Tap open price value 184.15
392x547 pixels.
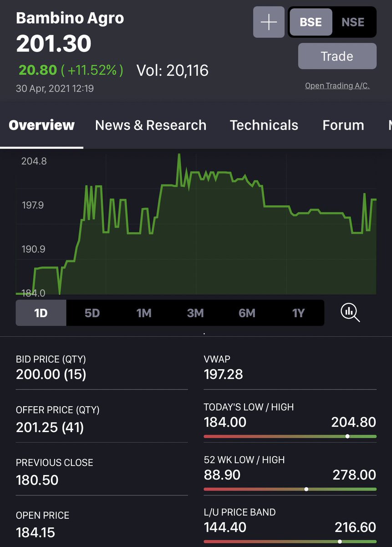click(36, 532)
